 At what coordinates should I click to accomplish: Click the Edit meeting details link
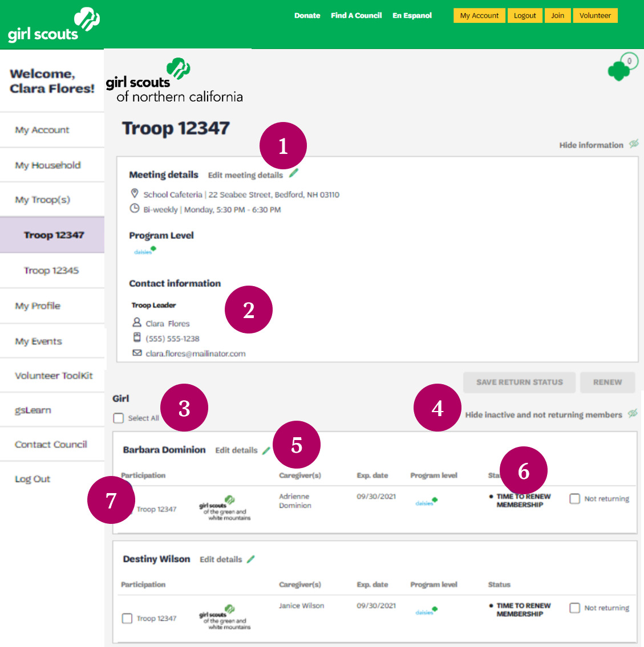[245, 175]
